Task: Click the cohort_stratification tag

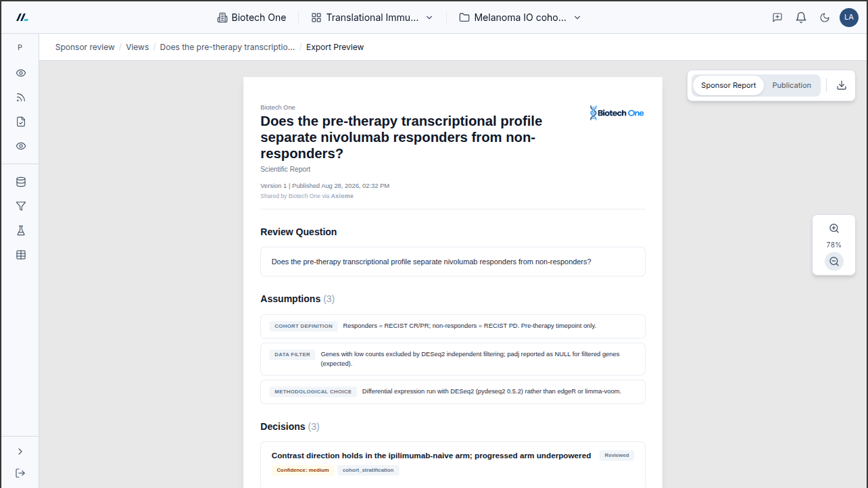Action: click(x=368, y=470)
